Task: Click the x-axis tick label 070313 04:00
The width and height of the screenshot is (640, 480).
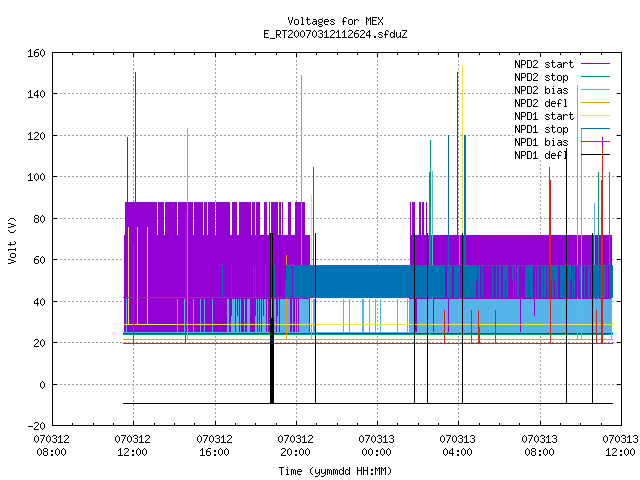Action: [458, 446]
